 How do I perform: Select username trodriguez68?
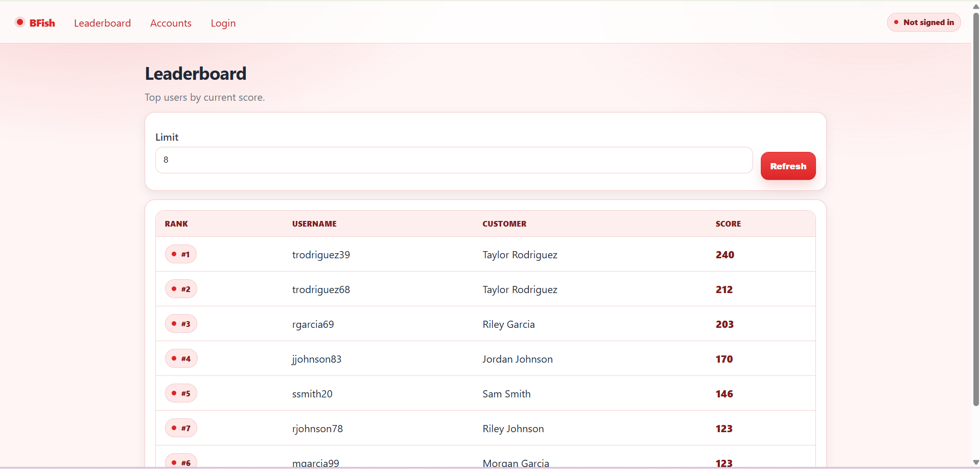pos(321,289)
